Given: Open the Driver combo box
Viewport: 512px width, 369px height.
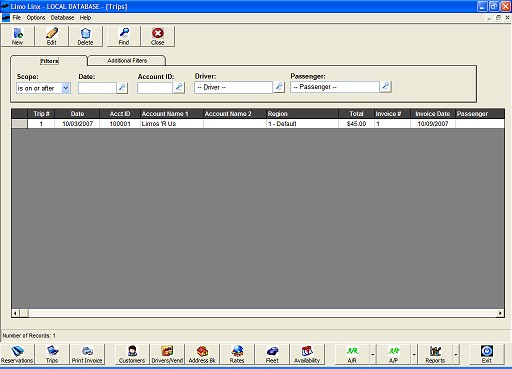Looking at the screenshot, I should (x=233, y=87).
